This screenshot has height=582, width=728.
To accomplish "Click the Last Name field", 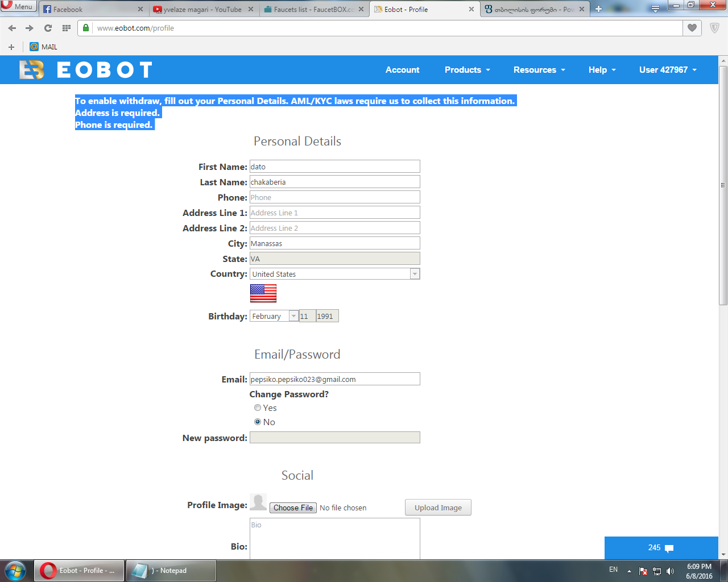I will pyautogui.click(x=335, y=182).
